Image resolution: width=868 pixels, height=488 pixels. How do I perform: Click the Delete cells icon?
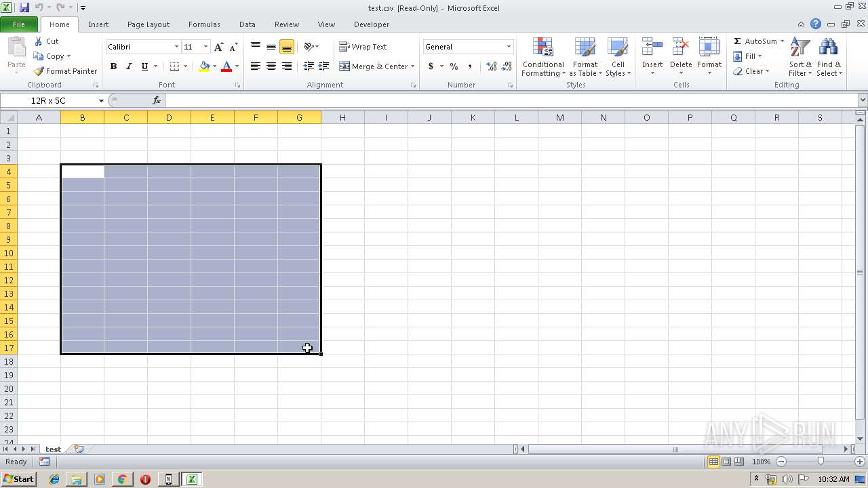pos(681,47)
